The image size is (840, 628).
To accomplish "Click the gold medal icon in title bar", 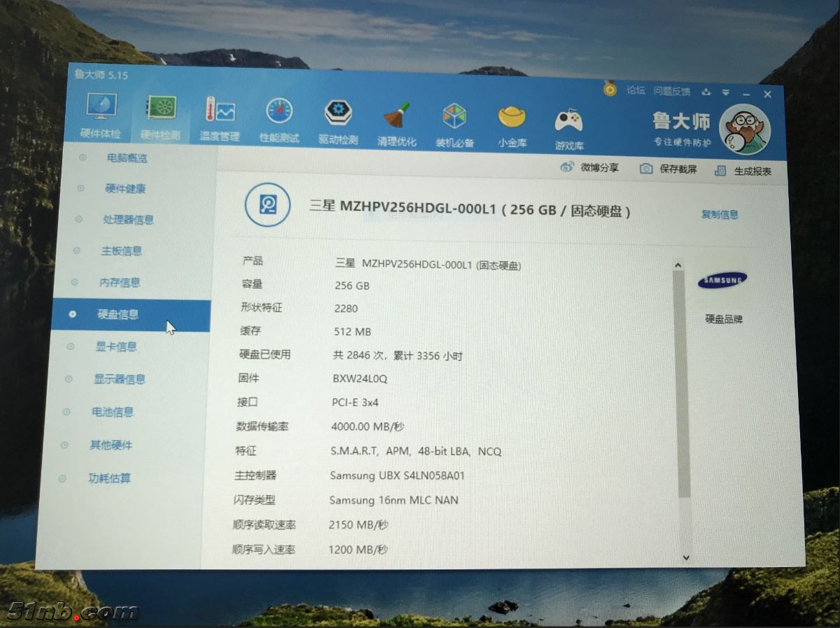I will pos(610,90).
